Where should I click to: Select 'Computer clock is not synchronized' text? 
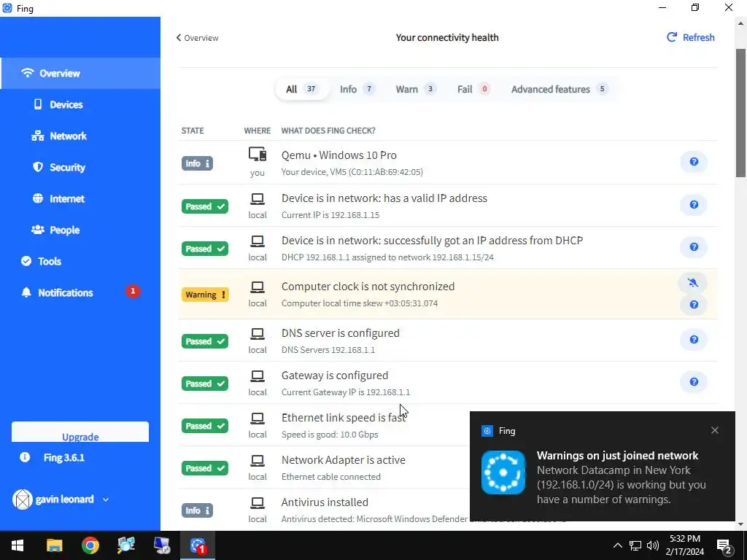click(x=368, y=287)
